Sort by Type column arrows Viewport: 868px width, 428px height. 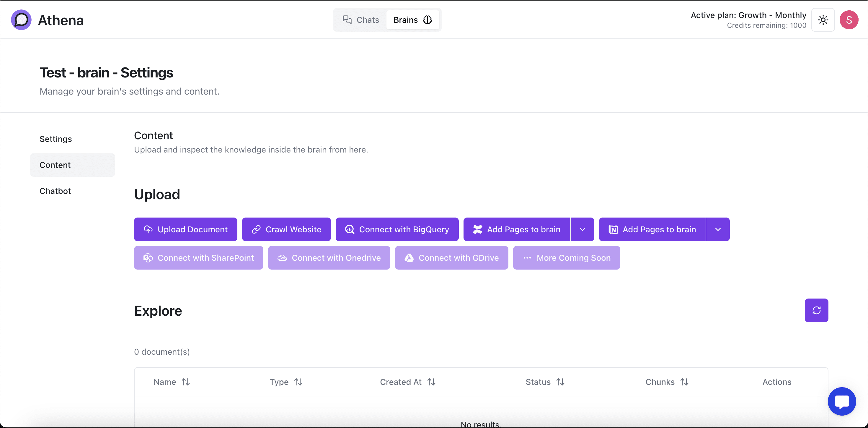click(x=298, y=382)
